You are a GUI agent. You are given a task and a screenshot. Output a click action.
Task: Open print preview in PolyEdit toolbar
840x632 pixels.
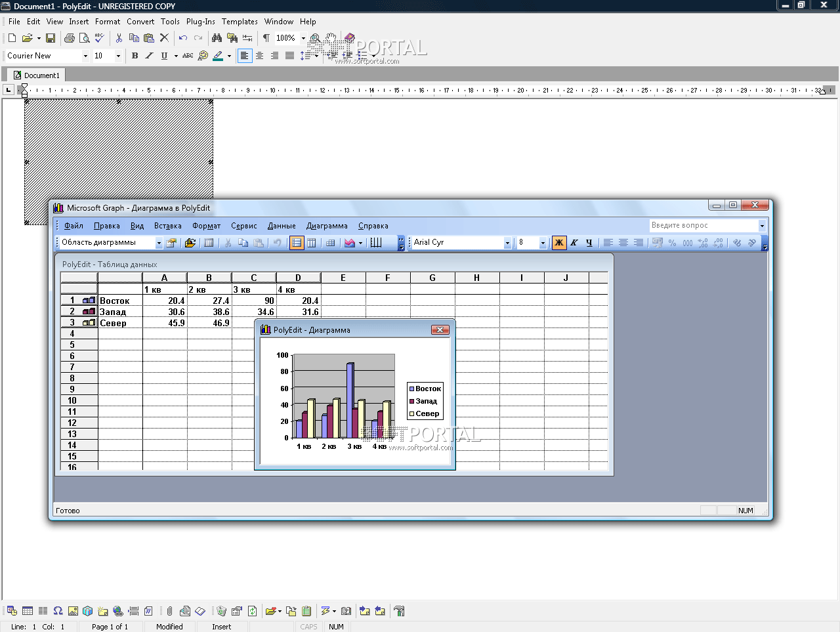coord(84,38)
